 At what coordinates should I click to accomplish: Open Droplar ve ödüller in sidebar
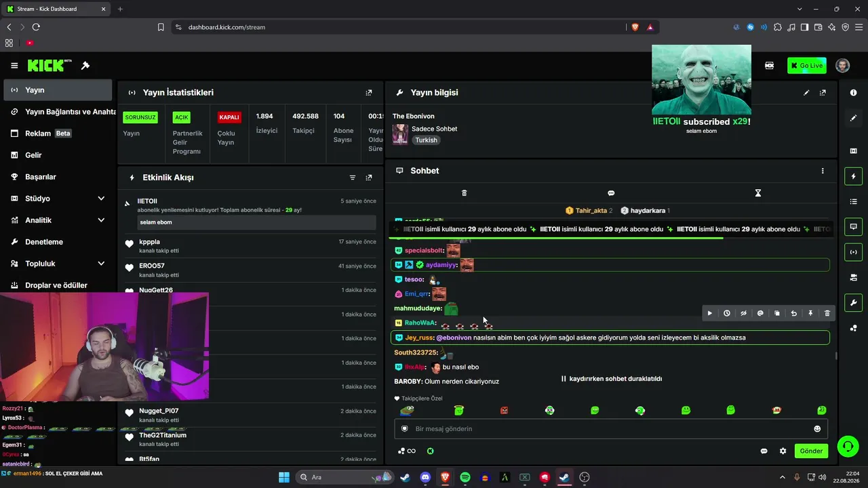[57, 285]
